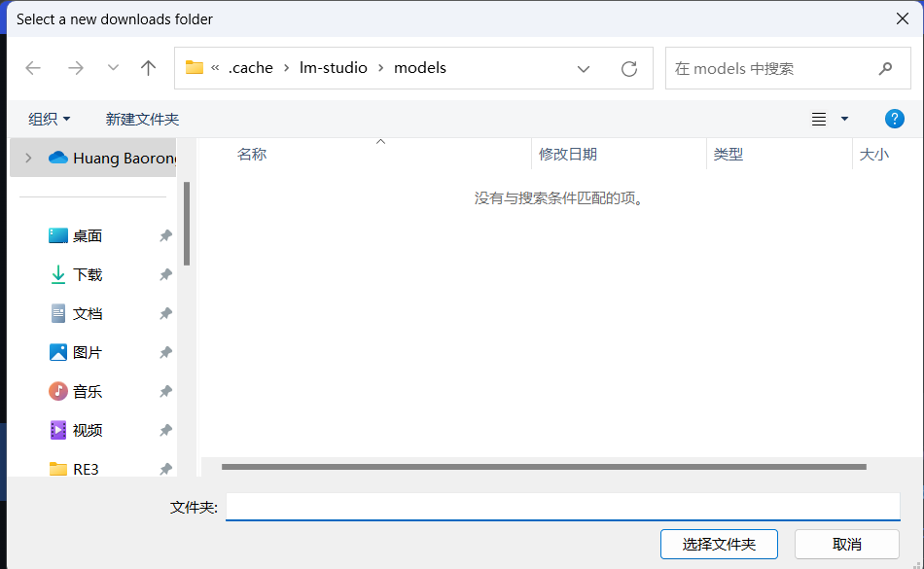Confirm with the 选择文件夹 button
The image size is (924, 569).
(x=719, y=544)
